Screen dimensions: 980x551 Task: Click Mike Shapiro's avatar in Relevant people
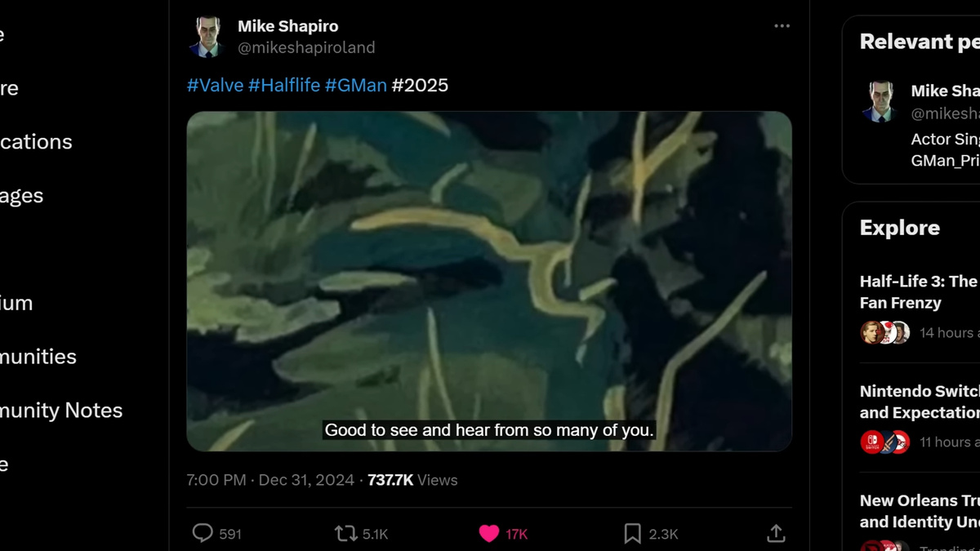coord(881,102)
